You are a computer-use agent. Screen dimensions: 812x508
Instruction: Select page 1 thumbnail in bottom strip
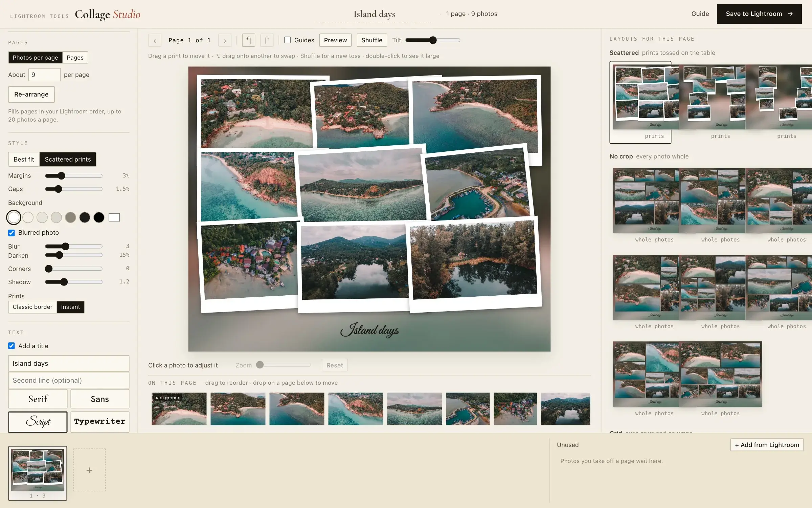pos(38,473)
